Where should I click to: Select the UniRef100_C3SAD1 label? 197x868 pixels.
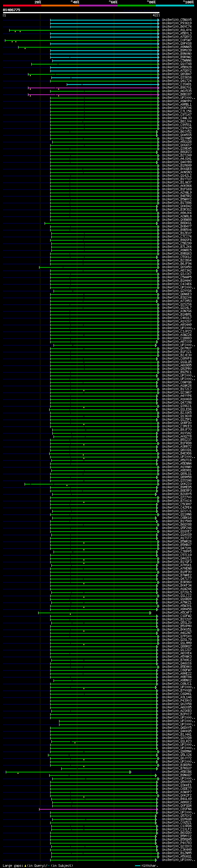point(177,84)
